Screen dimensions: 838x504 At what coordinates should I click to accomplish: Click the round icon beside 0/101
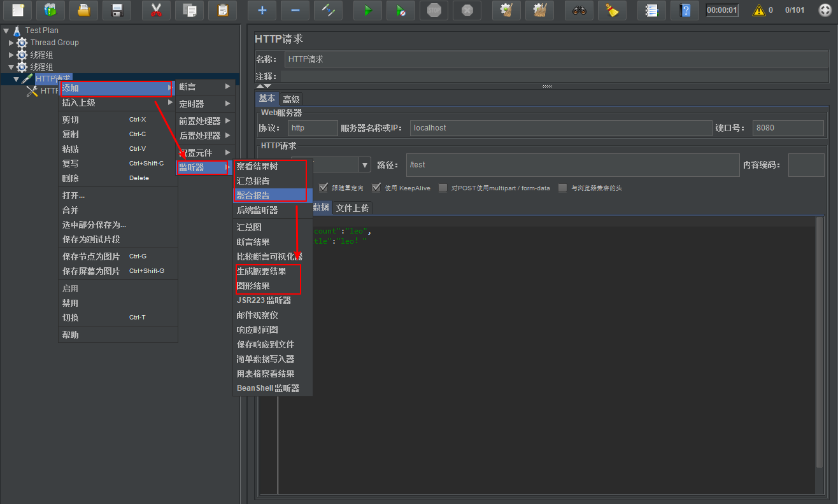pos(825,10)
